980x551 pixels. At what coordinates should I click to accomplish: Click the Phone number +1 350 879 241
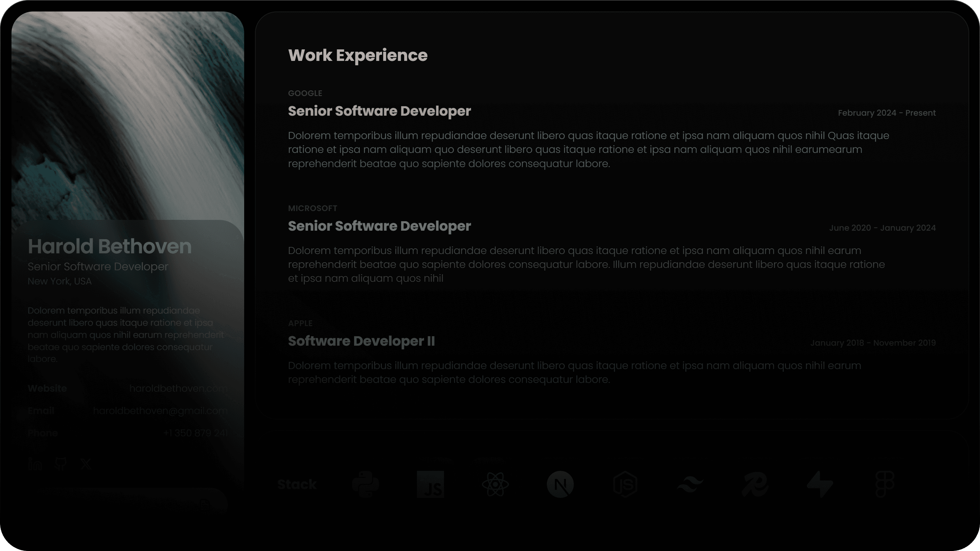pos(195,433)
